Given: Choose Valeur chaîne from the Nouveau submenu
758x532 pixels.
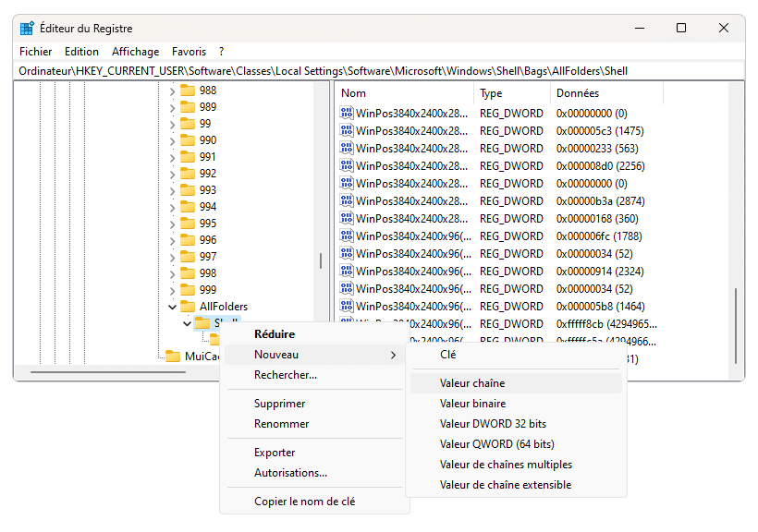Looking at the screenshot, I should click(472, 383).
